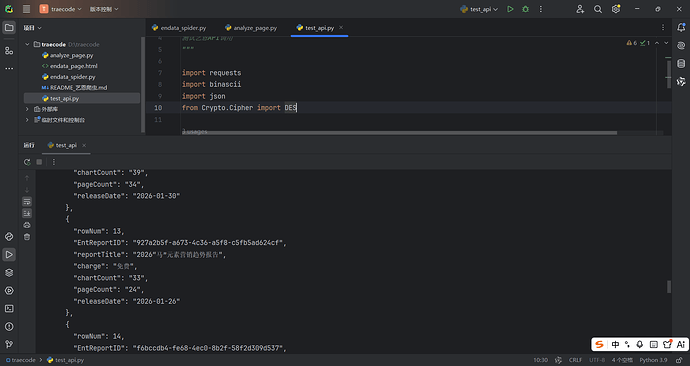The image size is (690, 366).
Task: Click the editor horizontal scrollbar
Action: pyautogui.click(x=399, y=132)
